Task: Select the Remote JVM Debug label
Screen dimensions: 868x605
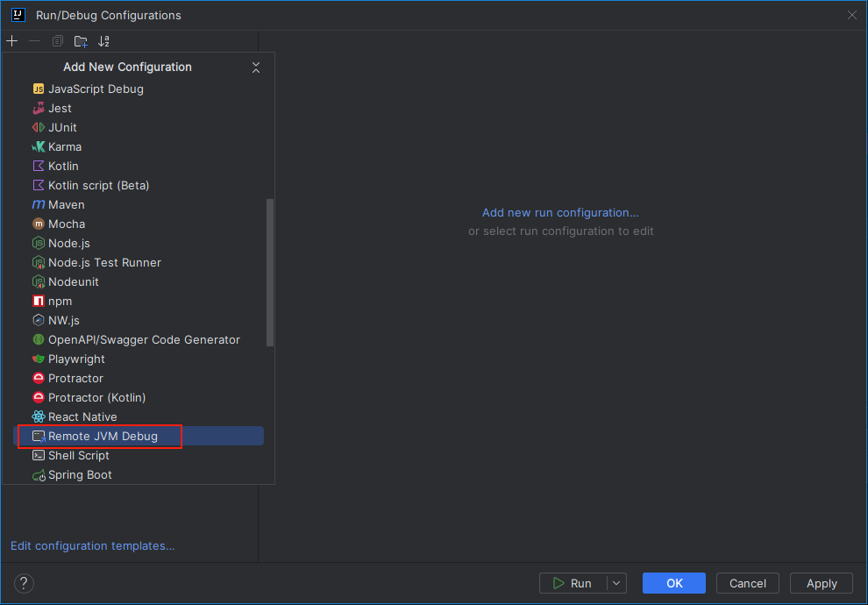Action: (x=103, y=436)
